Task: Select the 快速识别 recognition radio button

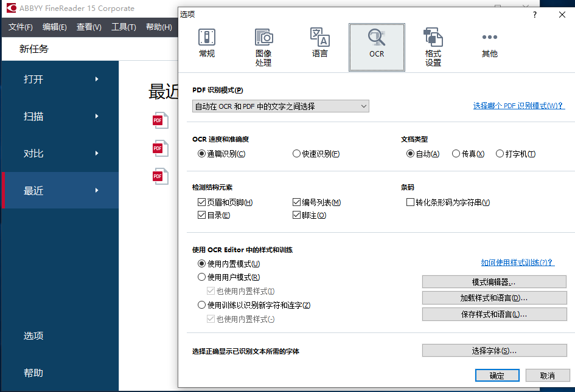Action: point(310,154)
